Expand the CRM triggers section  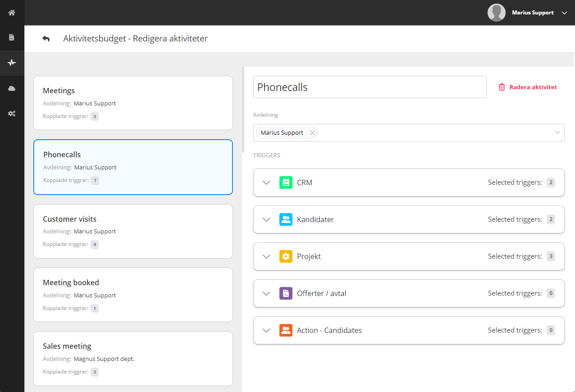[266, 182]
